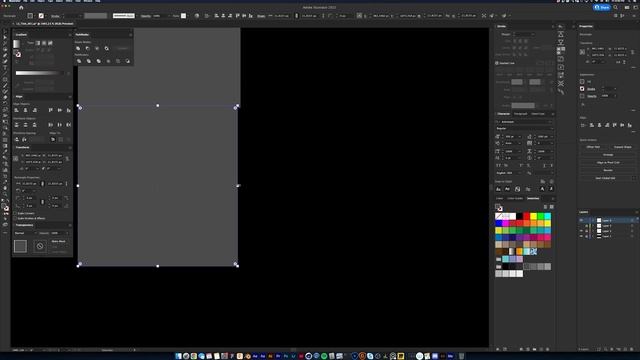The height and width of the screenshot is (360, 640).
Task: Toggle the constrain proportions link in Transform panel
Action: [x=67, y=159]
